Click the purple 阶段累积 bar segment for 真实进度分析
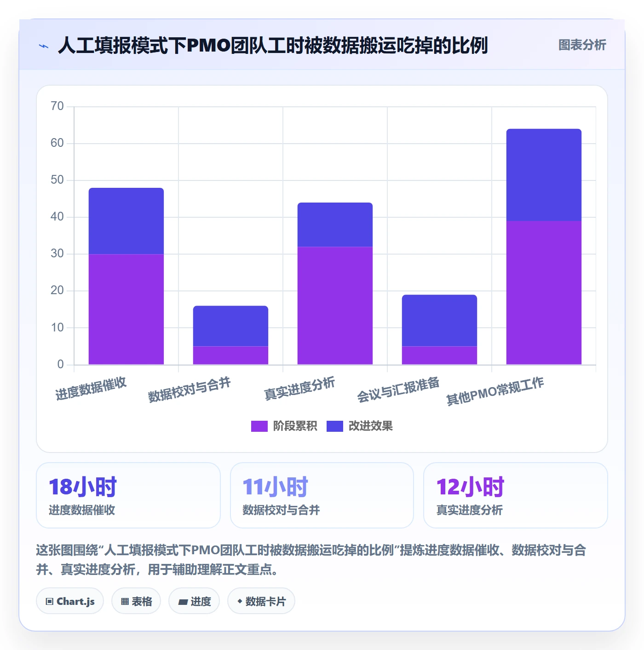644x650 pixels. 335,306
